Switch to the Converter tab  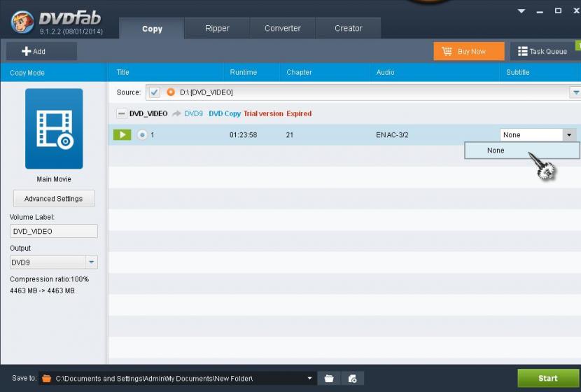[282, 28]
